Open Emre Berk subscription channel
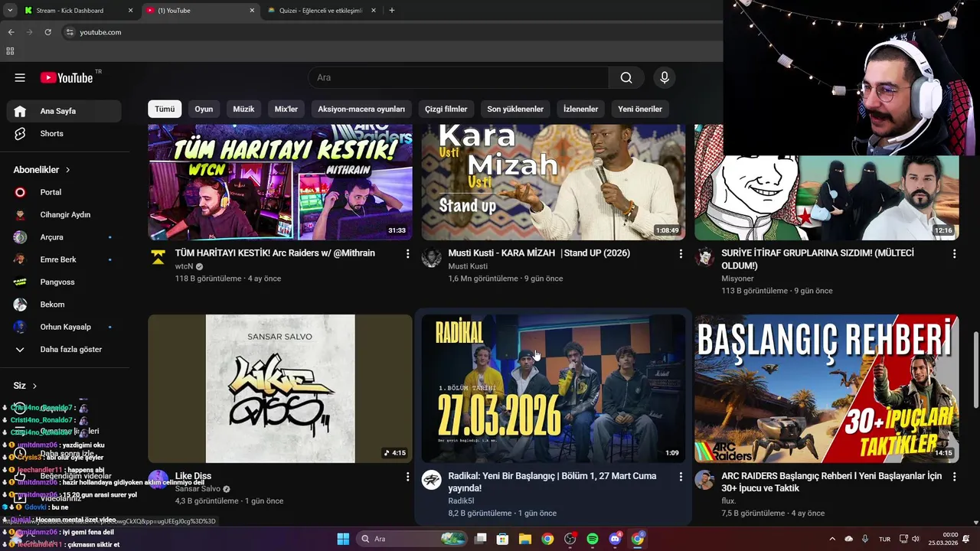This screenshot has height=551, width=980. 64,259
